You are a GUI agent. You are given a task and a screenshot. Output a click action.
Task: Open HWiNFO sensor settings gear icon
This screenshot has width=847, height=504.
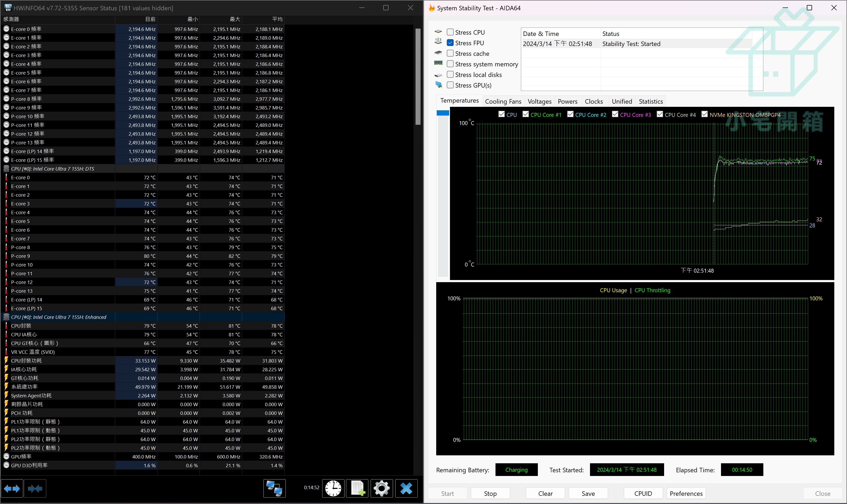point(382,488)
